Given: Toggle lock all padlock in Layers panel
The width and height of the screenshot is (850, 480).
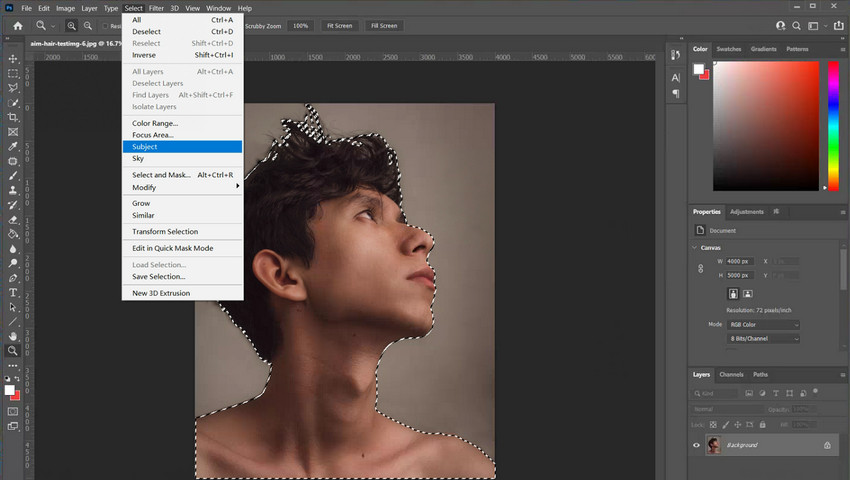Looking at the screenshot, I should 763,425.
